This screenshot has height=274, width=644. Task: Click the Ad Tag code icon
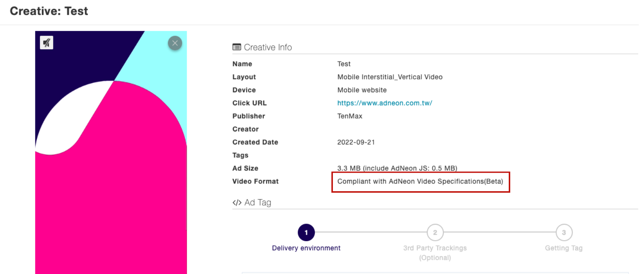237,202
